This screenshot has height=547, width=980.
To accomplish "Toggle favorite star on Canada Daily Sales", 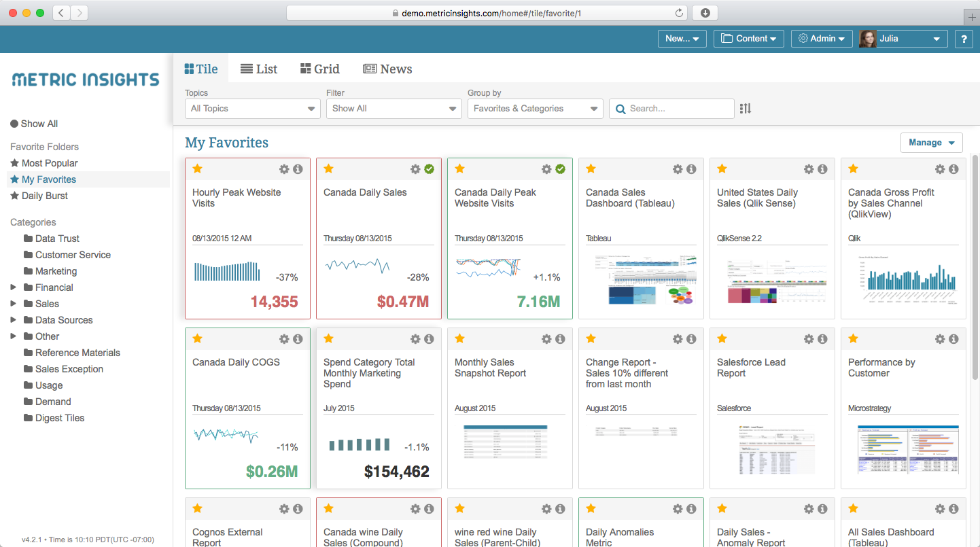I will pyautogui.click(x=328, y=169).
